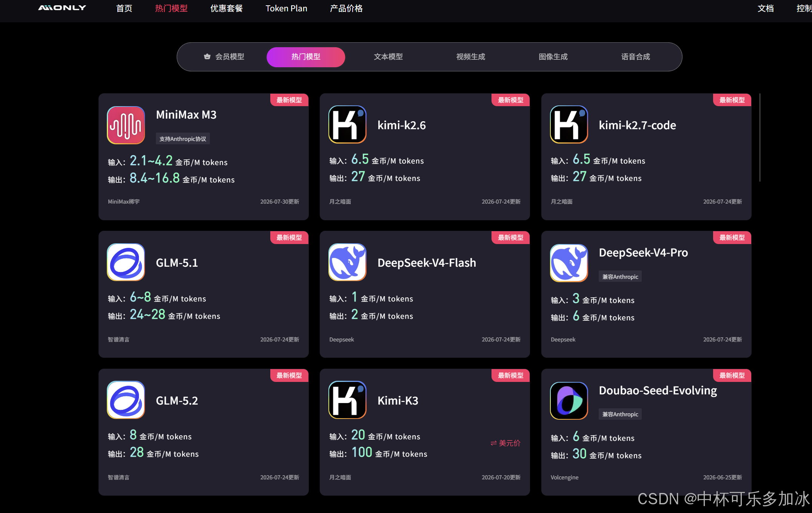Click the 兼容Anthropic tag on Doubao-Seed-Evolving
Viewport: 812px width, 513px height.
(x=620, y=414)
